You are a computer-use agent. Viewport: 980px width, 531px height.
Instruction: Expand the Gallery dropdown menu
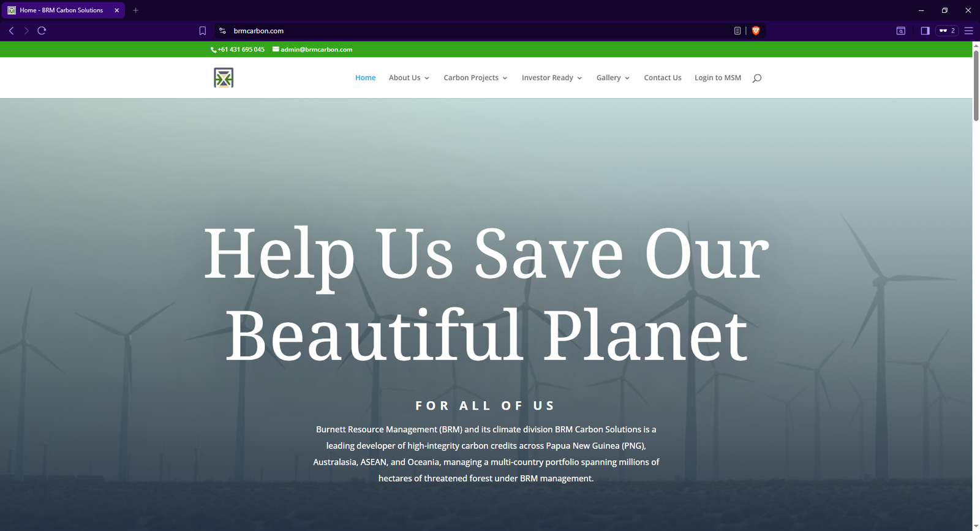[x=613, y=78]
